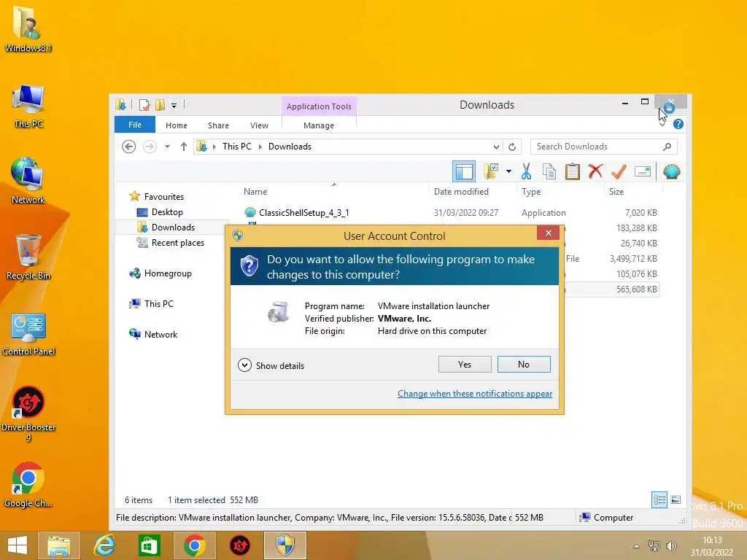
Task: Select Application Tools contextual tab
Action: (x=319, y=106)
